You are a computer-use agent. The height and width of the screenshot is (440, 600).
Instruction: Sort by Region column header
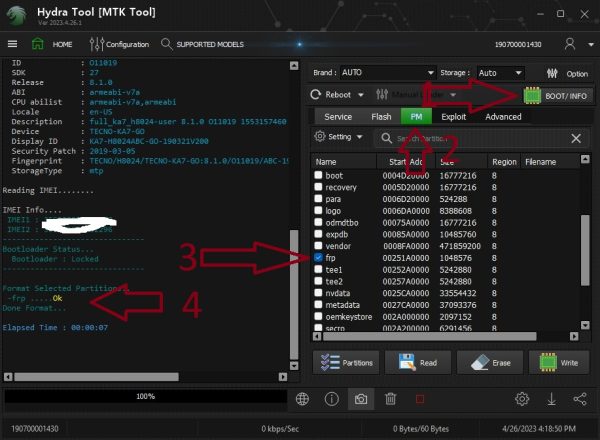tap(504, 162)
